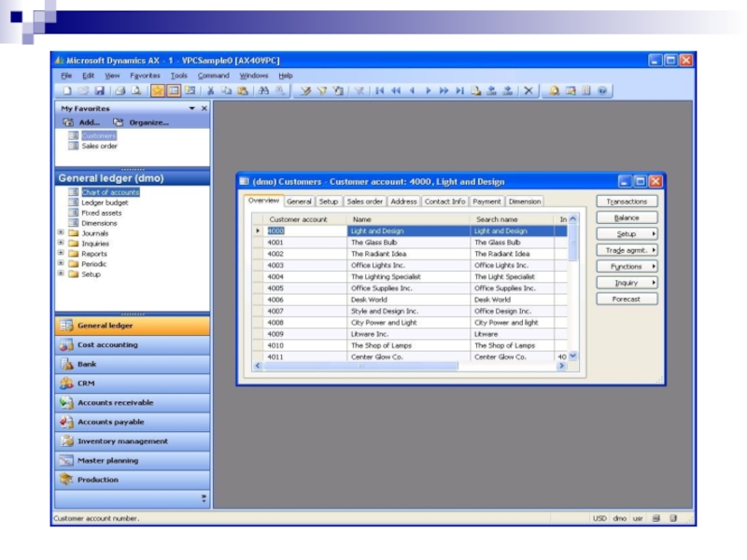
Task: Select Sales order in My Favorites
Action: tap(99, 146)
